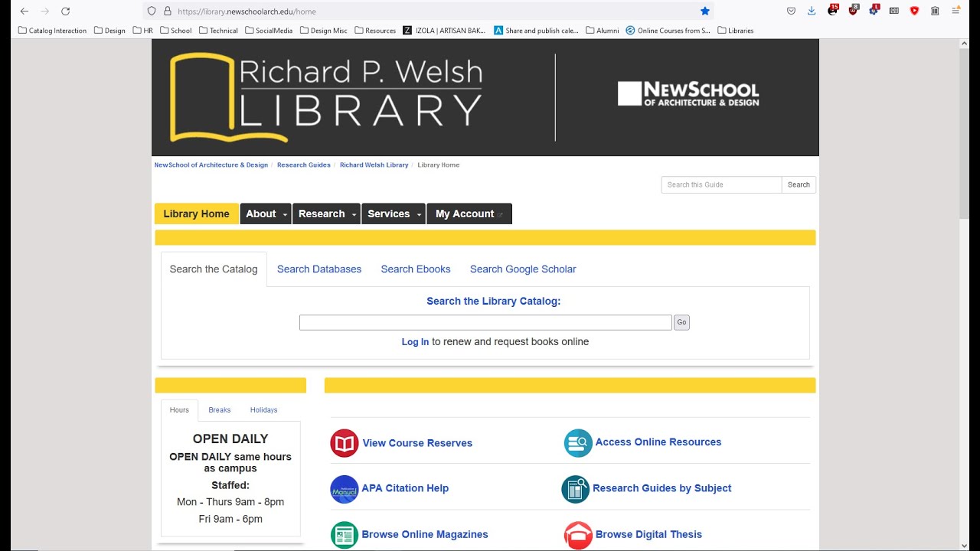Open the Firefox hamburger menu

(955, 11)
